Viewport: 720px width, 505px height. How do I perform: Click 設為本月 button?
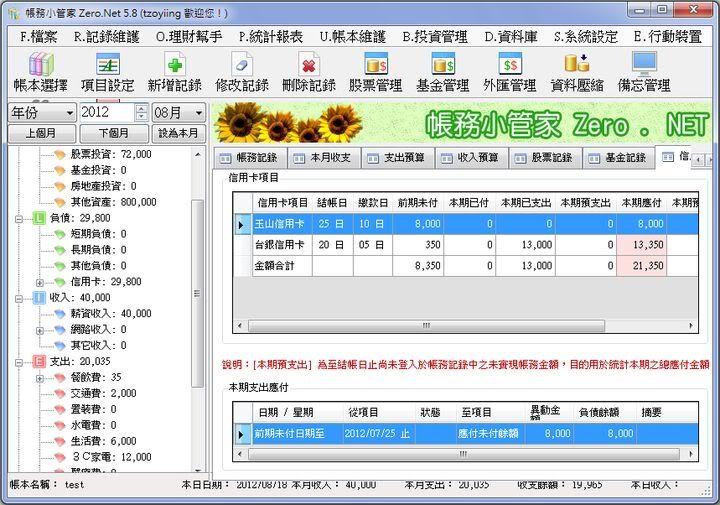pos(178,133)
